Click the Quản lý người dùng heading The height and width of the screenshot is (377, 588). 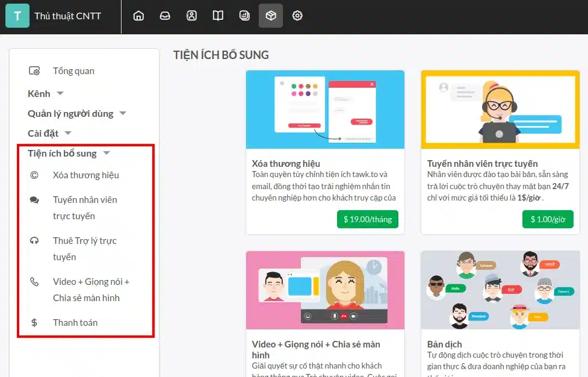coord(70,114)
